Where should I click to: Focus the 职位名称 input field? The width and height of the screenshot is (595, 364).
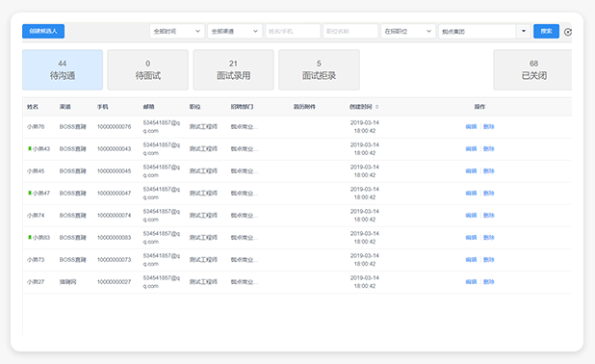(350, 31)
